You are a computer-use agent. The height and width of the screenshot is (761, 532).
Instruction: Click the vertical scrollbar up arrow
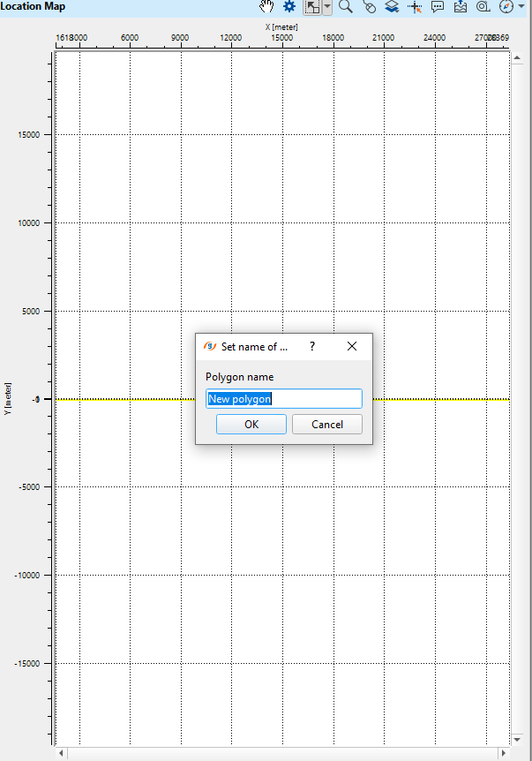click(x=517, y=57)
